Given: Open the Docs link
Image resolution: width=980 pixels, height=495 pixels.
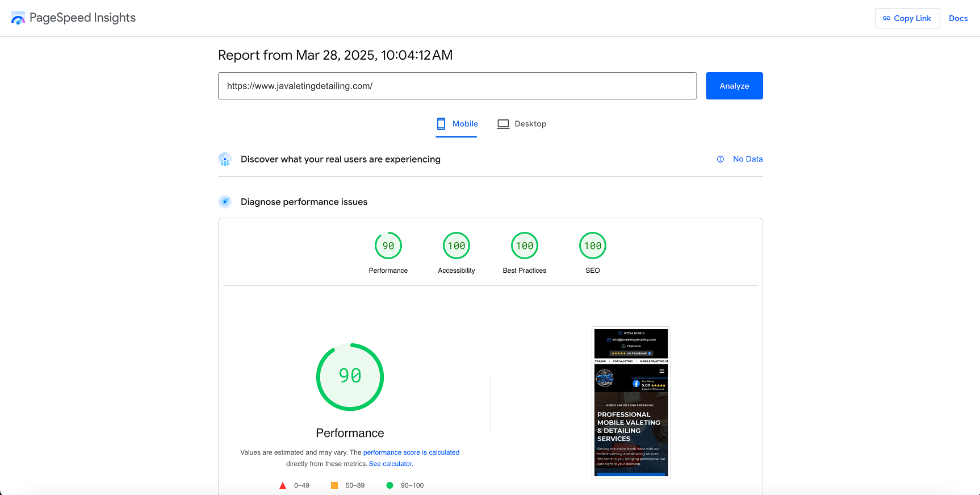Looking at the screenshot, I should pos(958,18).
